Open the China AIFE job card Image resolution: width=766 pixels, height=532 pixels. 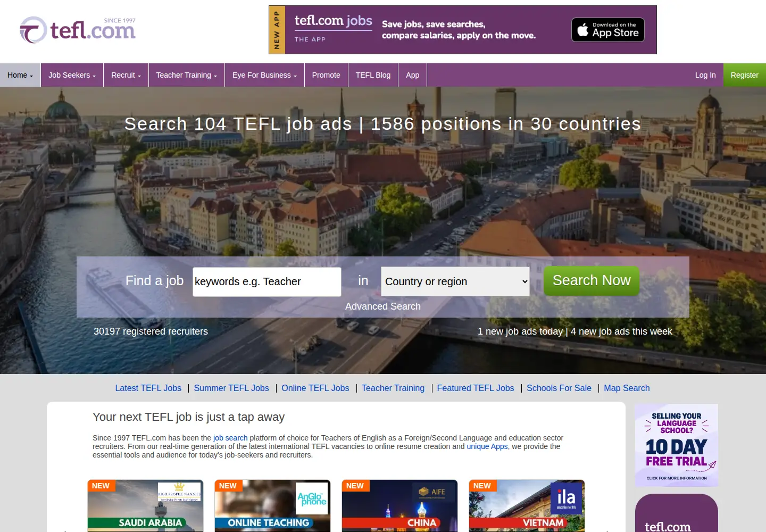[x=399, y=506]
